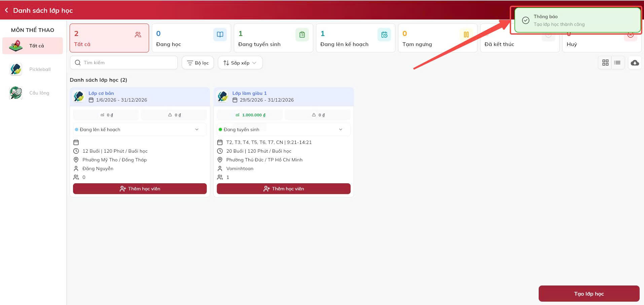
Task: Click the calendar-clock icon in Đang lên kế hoạch
Action: (x=384, y=35)
